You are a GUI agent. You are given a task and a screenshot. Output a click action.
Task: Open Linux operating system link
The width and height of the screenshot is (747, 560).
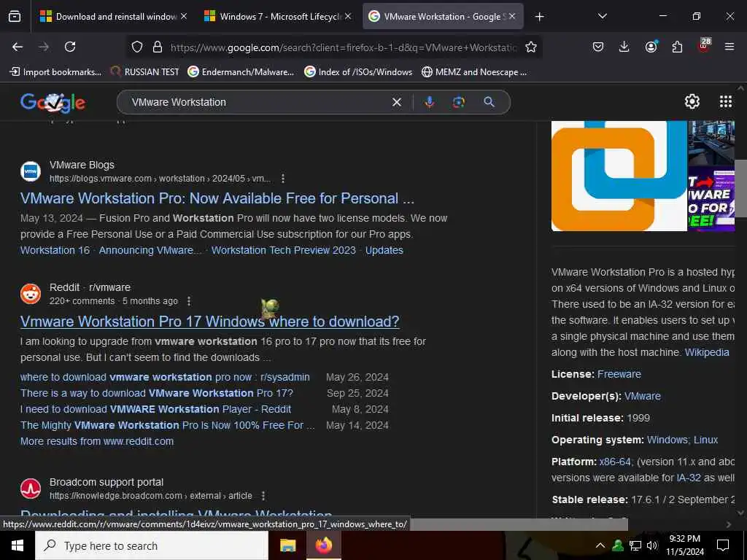tap(705, 440)
